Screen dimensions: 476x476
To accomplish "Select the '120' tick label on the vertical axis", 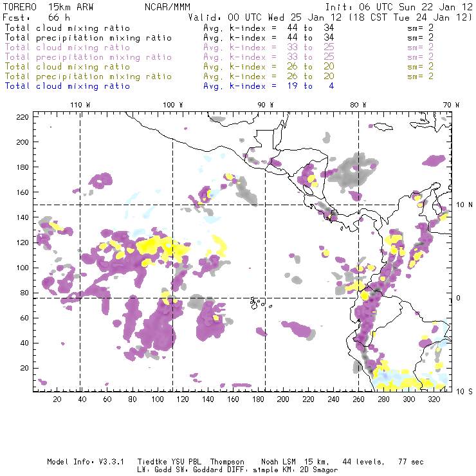I will click(x=22, y=243).
